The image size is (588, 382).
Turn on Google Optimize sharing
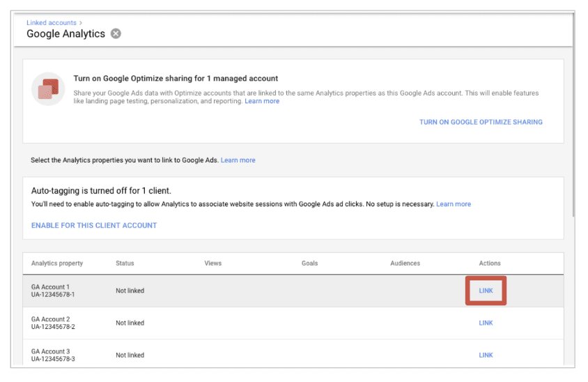pyautogui.click(x=481, y=122)
